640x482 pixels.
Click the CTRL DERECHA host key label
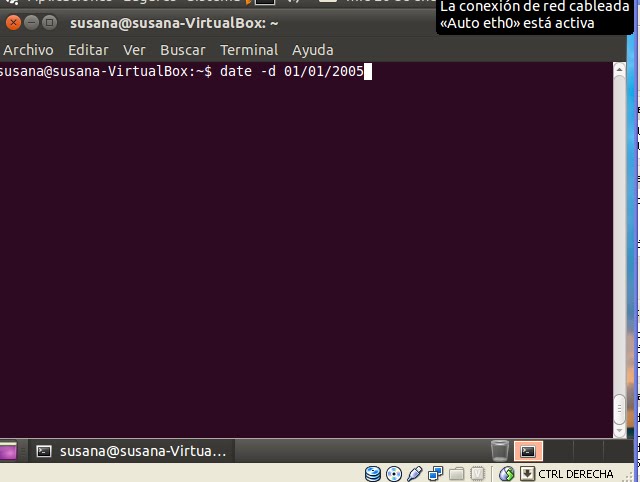point(576,474)
